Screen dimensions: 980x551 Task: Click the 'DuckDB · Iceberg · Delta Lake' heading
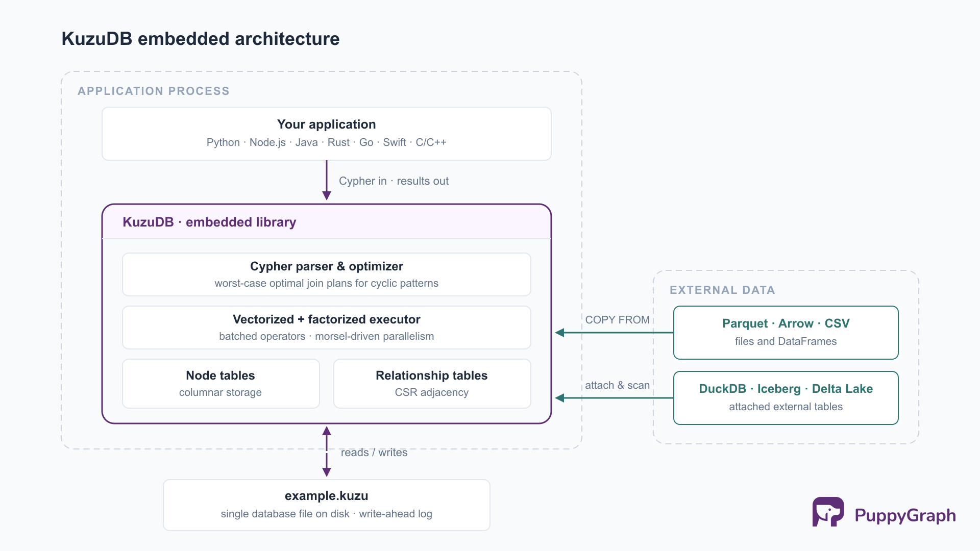(x=786, y=388)
